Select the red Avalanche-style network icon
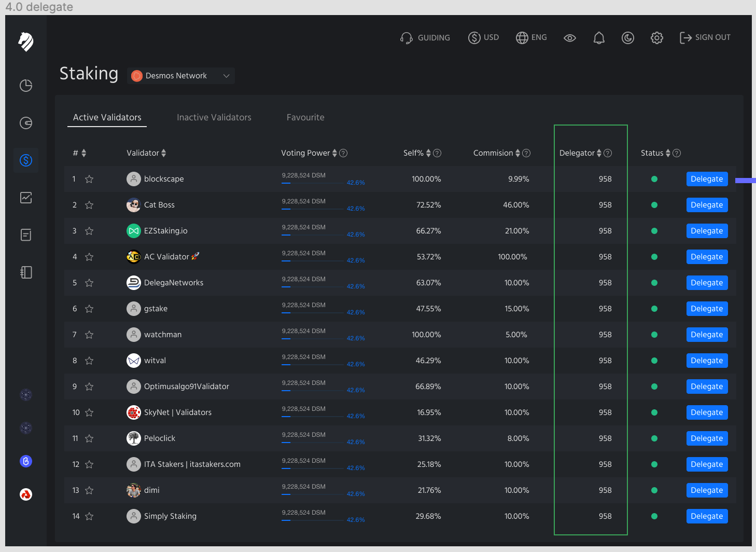This screenshot has height=552, width=756. coord(26,494)
